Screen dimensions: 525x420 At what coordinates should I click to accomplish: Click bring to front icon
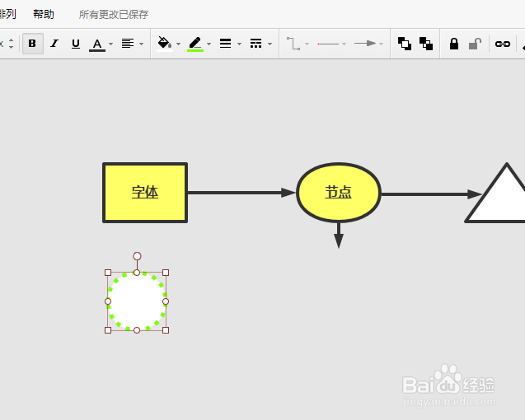[405, 44]
